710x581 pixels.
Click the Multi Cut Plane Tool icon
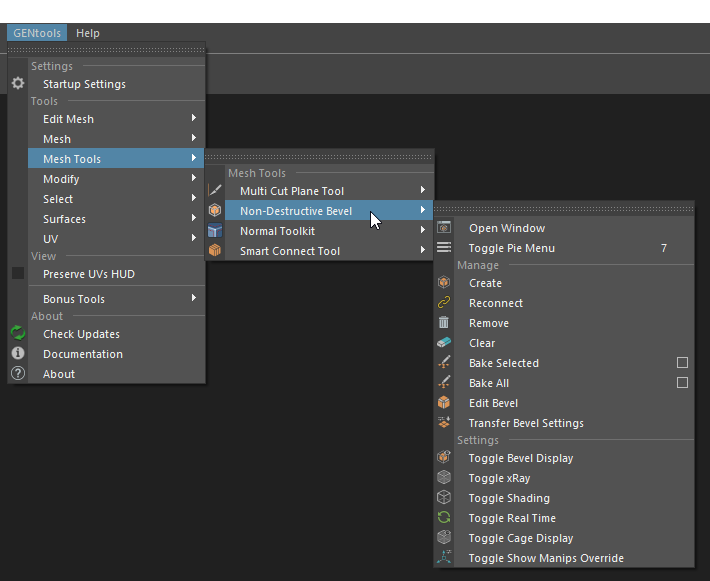point(215,191)
